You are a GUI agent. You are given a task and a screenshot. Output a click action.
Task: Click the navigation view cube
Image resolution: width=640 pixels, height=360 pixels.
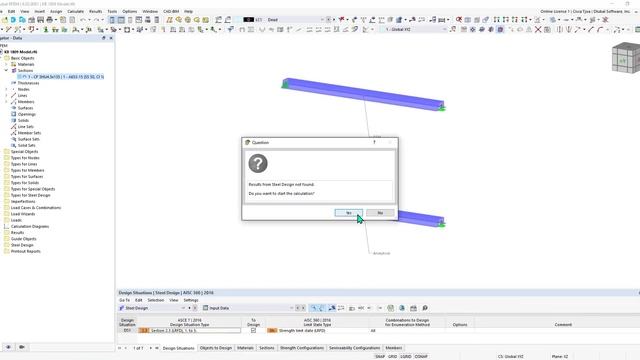[626, 58]
